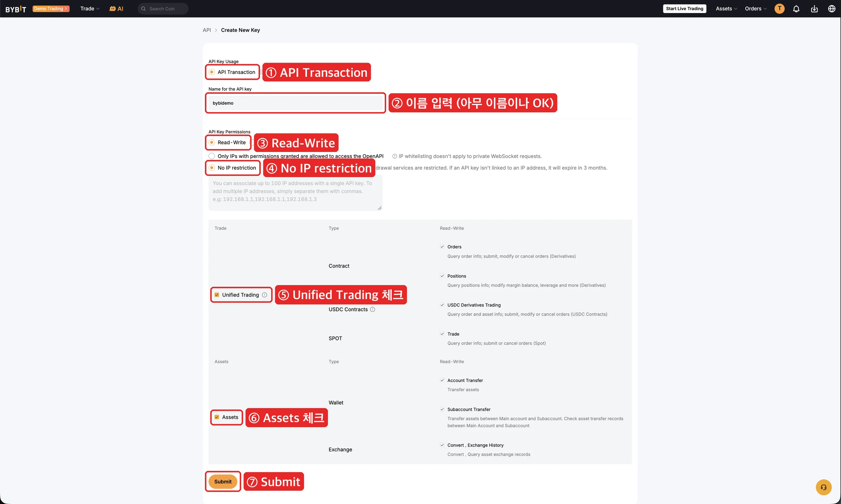
Task: Open the Bybit logo home link
Action: click(16, 9)
